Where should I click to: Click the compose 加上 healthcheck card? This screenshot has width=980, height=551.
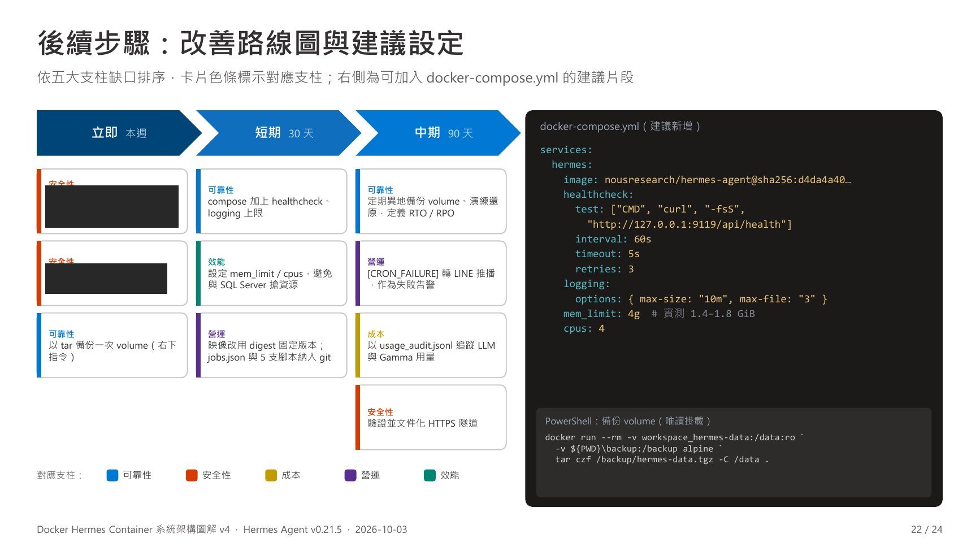[x=271, y=201]
